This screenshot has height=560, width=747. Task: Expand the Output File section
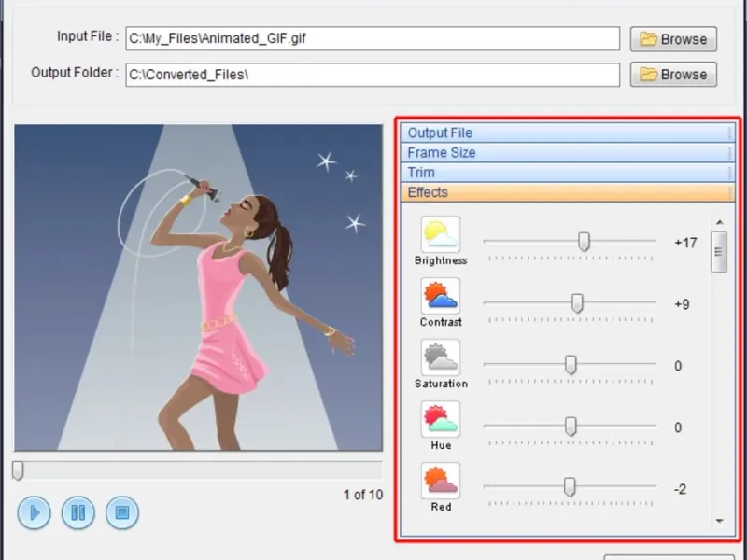click(x=568, y=133)
